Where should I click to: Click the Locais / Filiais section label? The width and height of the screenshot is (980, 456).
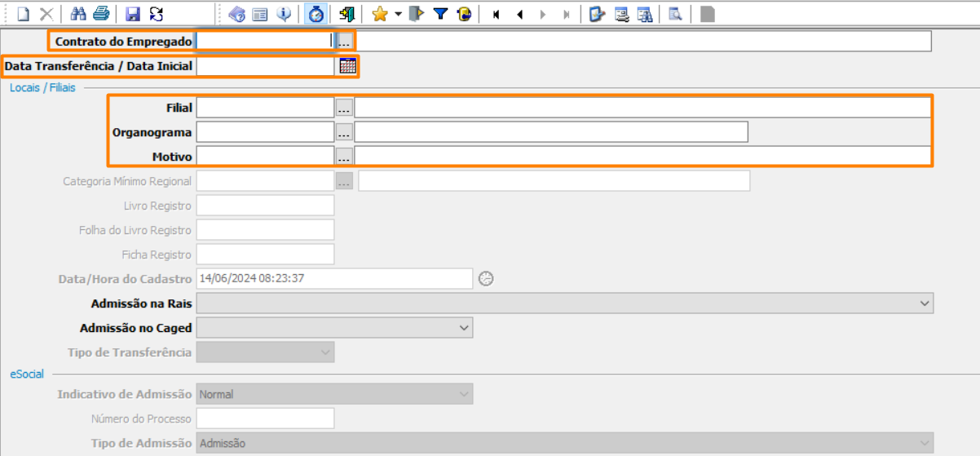(42, 87)
